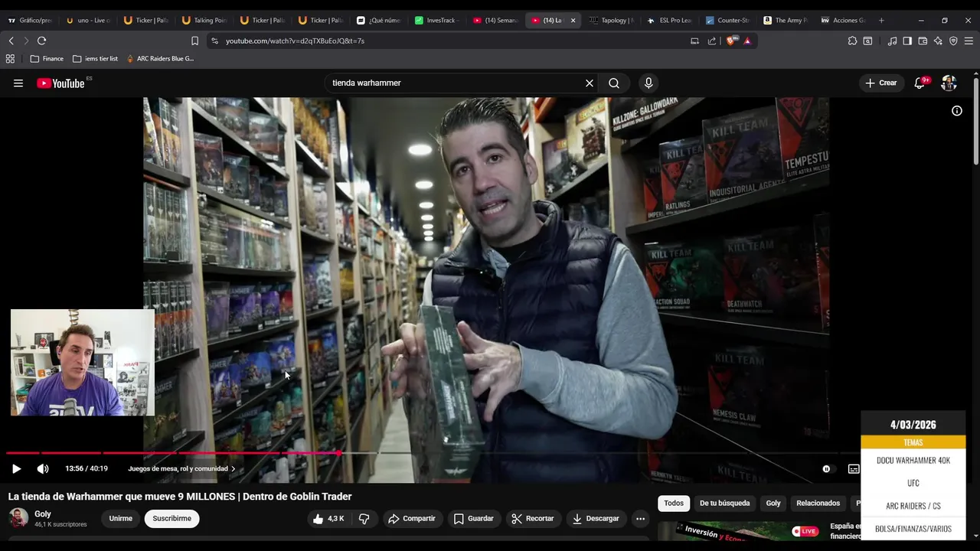Open the media control music-note icon
This screenshot has height=551, width=980.
[x=892, y=41]
